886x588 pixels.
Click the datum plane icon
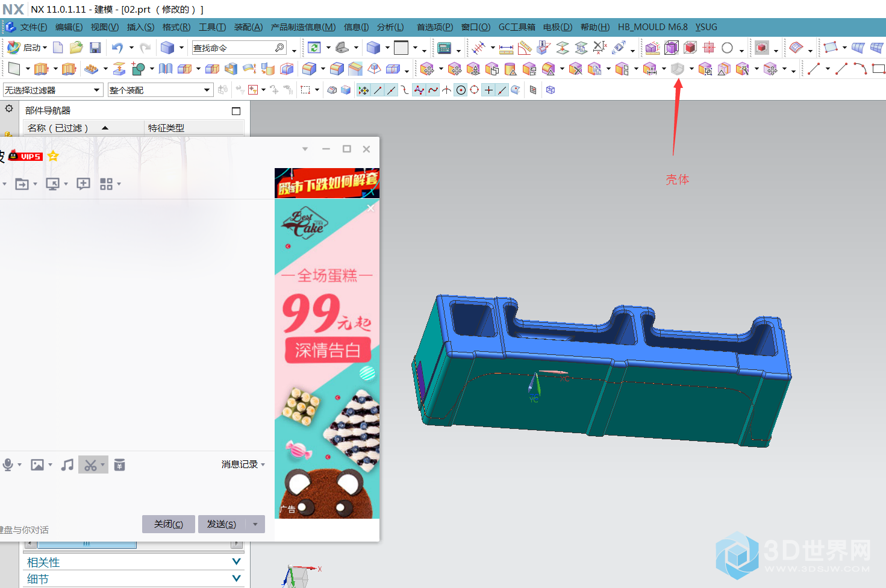click(x=14, y=69)
